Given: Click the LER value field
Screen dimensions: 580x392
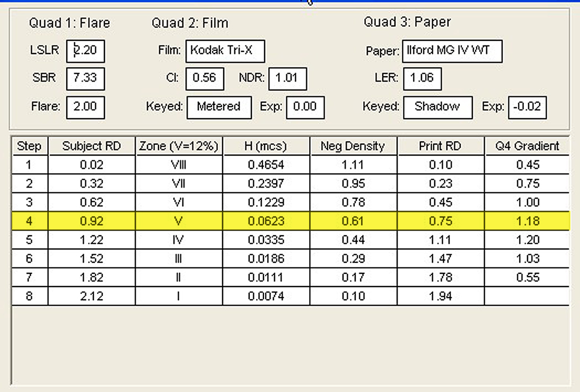Looking at the screenshot, I should [422, 79].
